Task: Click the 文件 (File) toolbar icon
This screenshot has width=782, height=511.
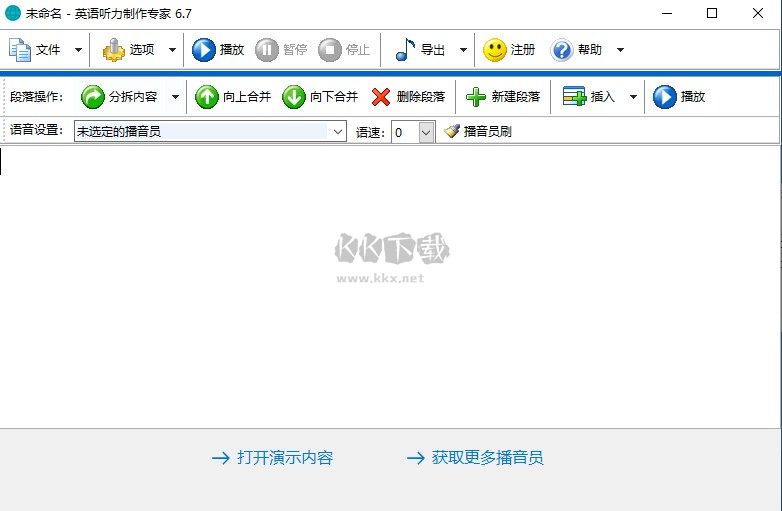Action: [21, 50]
